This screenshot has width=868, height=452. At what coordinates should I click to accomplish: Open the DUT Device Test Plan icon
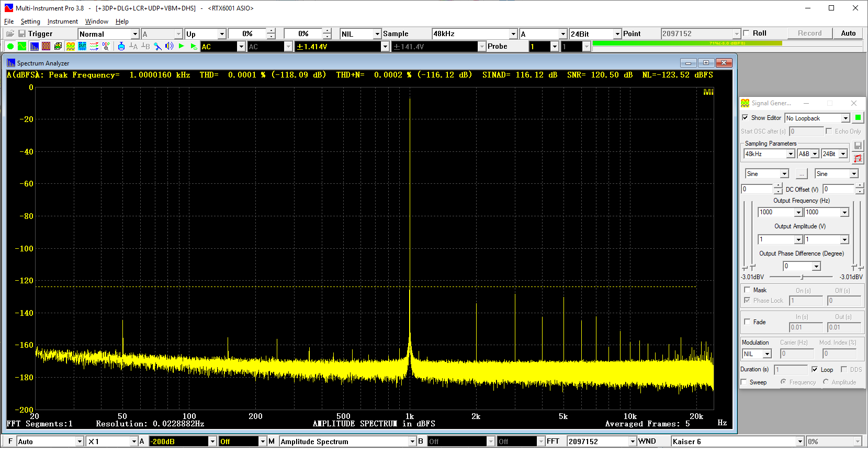click(x=82, y=47)
